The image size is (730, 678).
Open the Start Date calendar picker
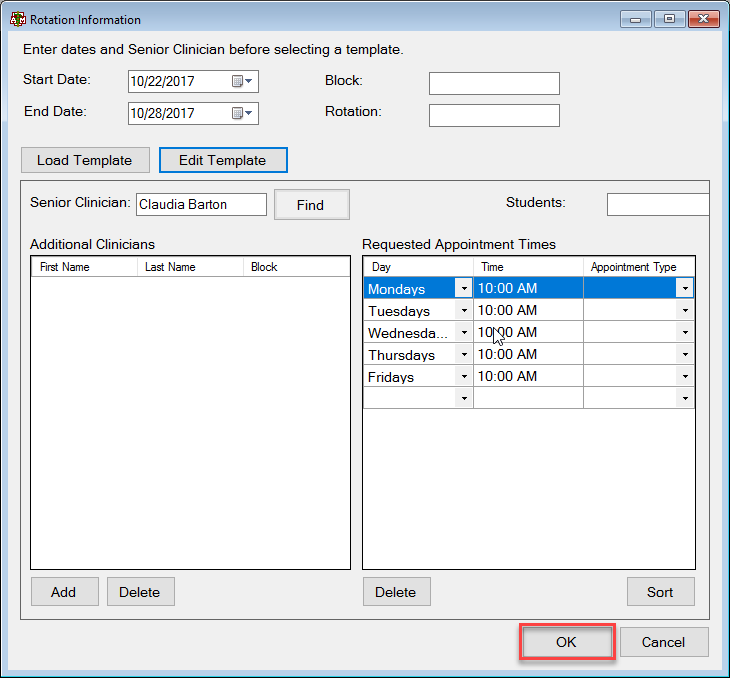242,81
